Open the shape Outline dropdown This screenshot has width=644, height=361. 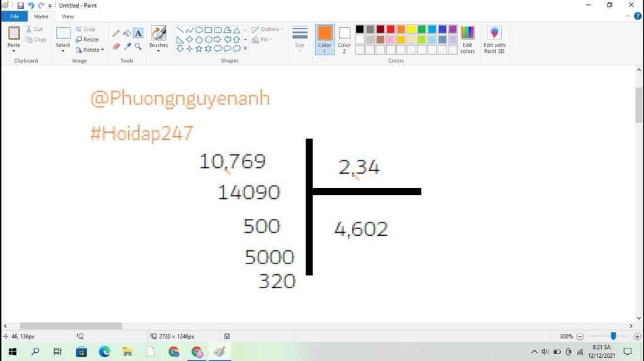[267, 29]
